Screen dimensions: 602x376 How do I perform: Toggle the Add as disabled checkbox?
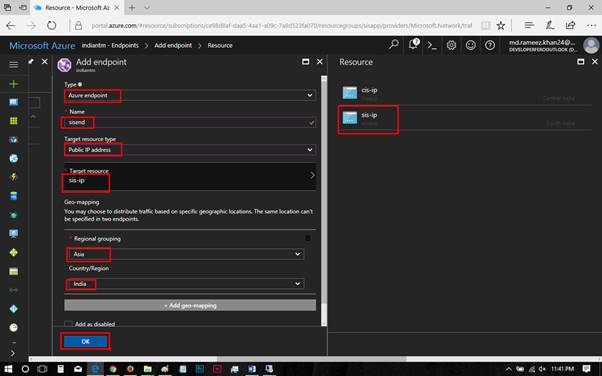[68, 324]
